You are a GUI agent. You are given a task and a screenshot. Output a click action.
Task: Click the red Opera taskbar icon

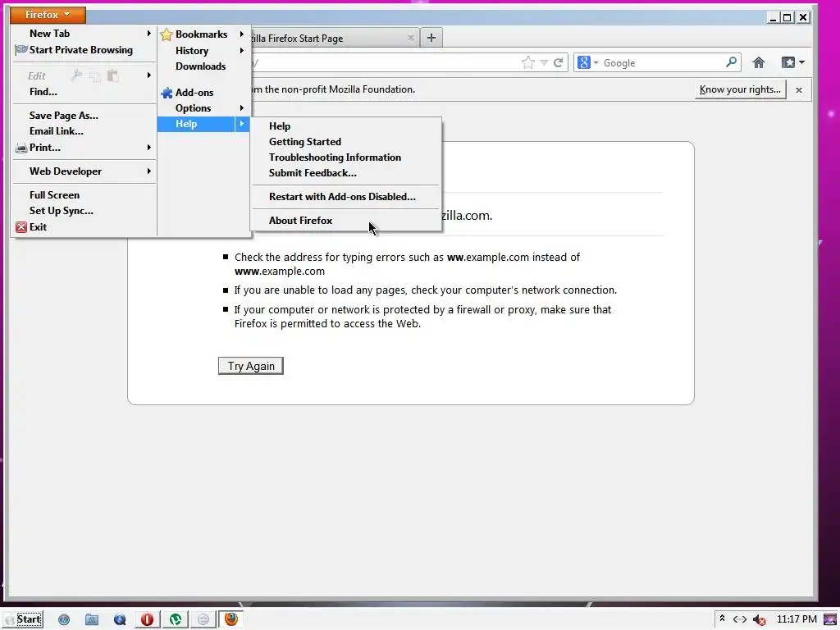(147, 620)
